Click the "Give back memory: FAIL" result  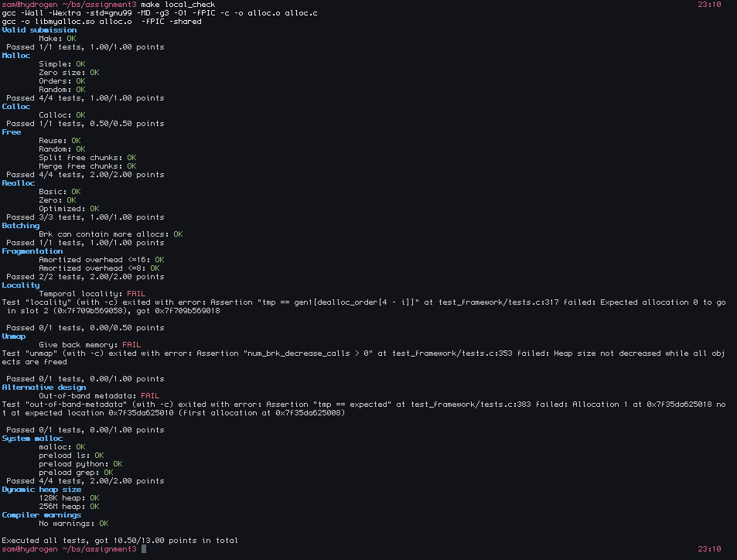coord(90,345)
